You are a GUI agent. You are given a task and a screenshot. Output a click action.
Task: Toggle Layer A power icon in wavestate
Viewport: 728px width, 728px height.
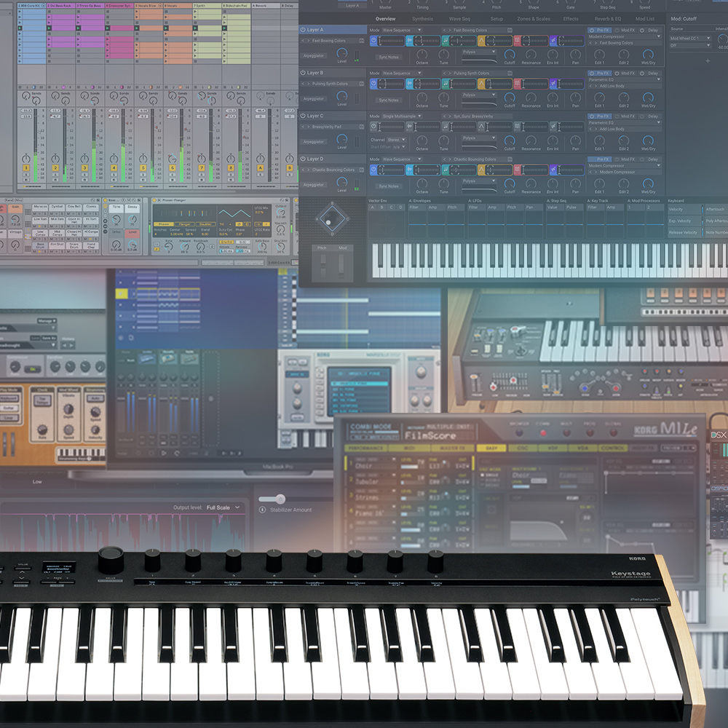click(x=303, y=30)
